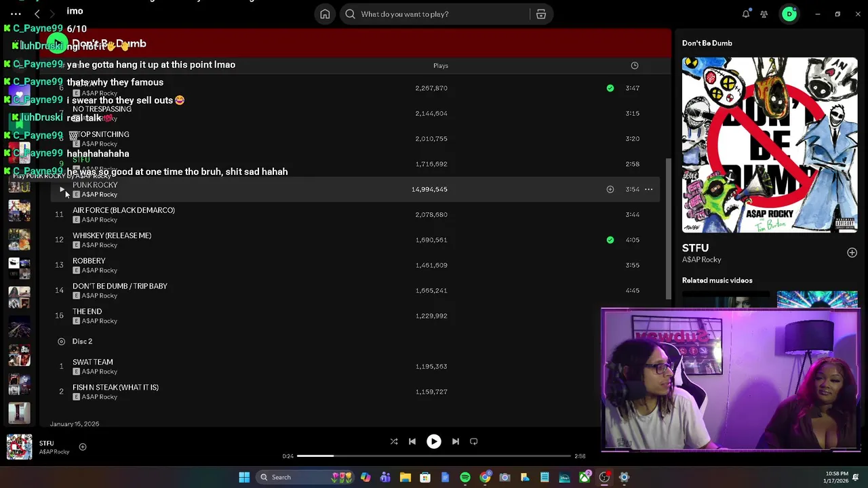This screenshot has height=488, width=868.
Task: Toggle saved checkmark on the 3:47 track
Action: pyautogui.click(x=610, y=88)
